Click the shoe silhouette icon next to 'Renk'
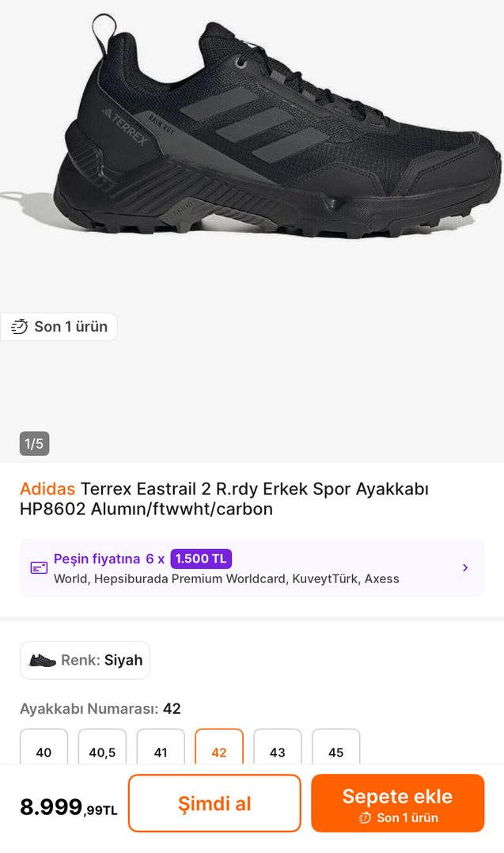This screenshot has width=504, height=853. pos(41,660)
